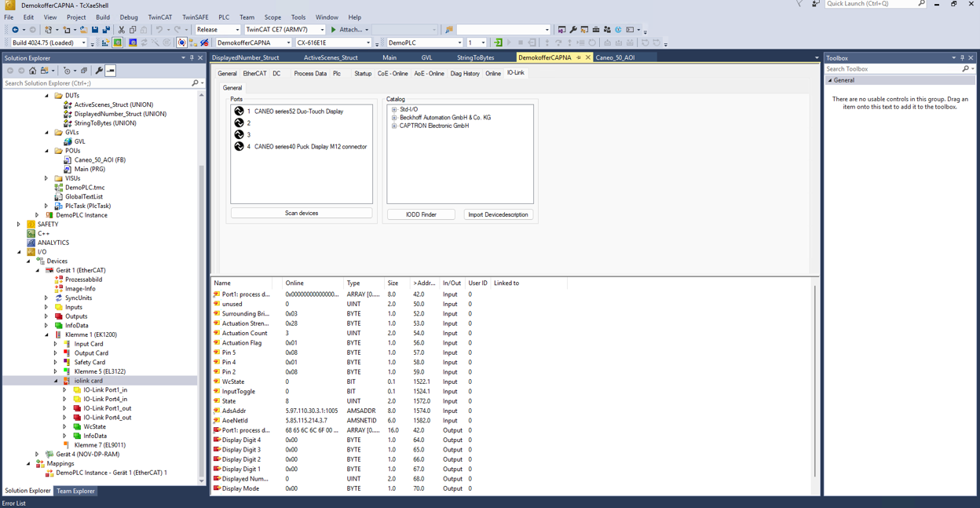Expand IO-Link Port1_in node
The height and width of the screenshot is (508, 980).
point(65,390)
